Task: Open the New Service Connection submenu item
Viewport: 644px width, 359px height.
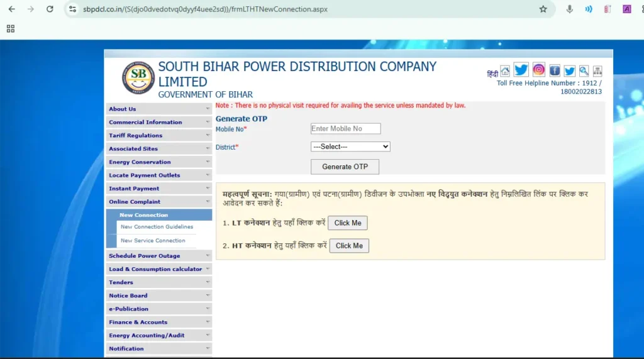Action: point(153,241)
